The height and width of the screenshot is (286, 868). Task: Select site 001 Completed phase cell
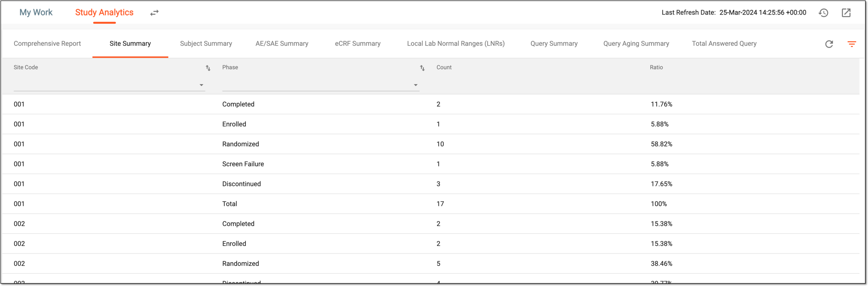click(238, 104)
